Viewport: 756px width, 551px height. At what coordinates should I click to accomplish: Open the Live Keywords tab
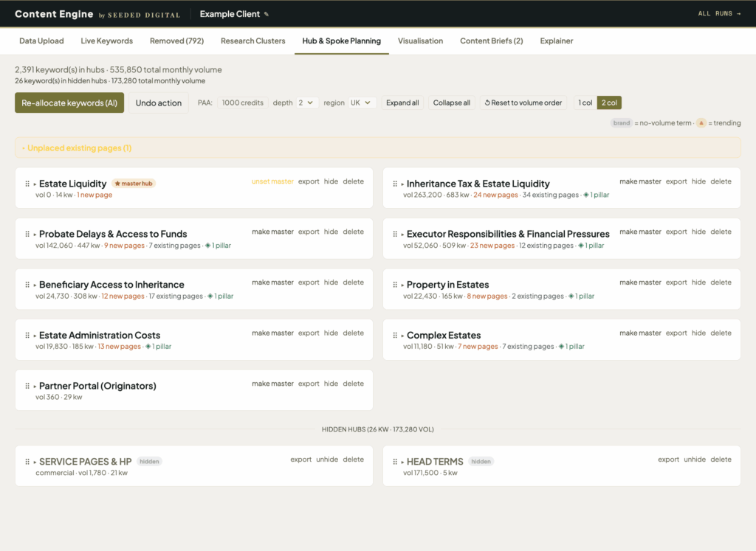106,41
